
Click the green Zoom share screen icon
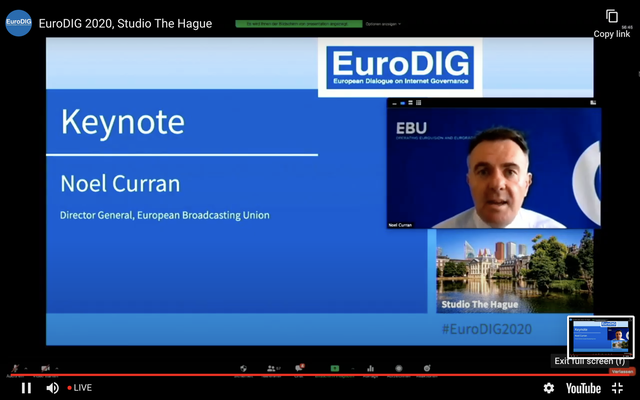pos(335,368)
